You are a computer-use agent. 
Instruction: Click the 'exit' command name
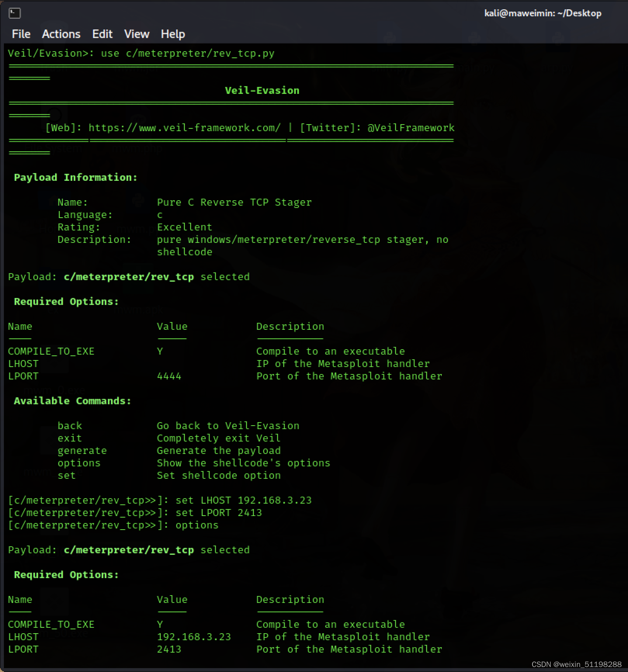70,438
